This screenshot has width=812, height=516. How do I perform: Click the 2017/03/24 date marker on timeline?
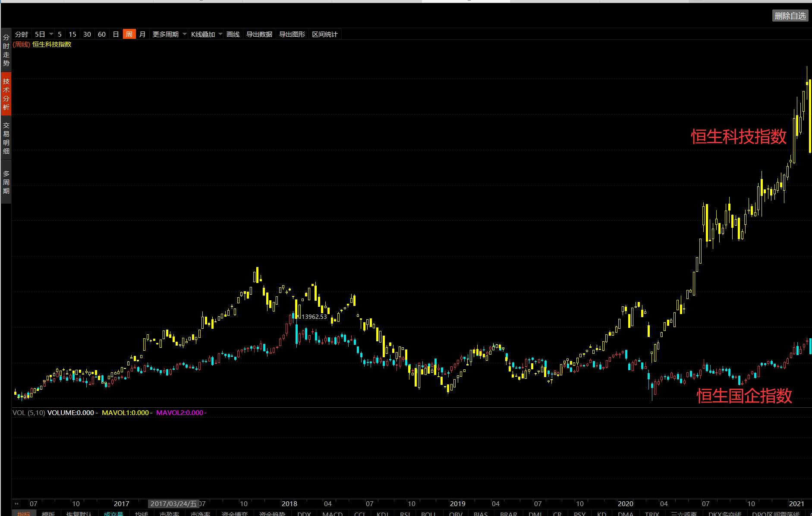coord(173,503)
